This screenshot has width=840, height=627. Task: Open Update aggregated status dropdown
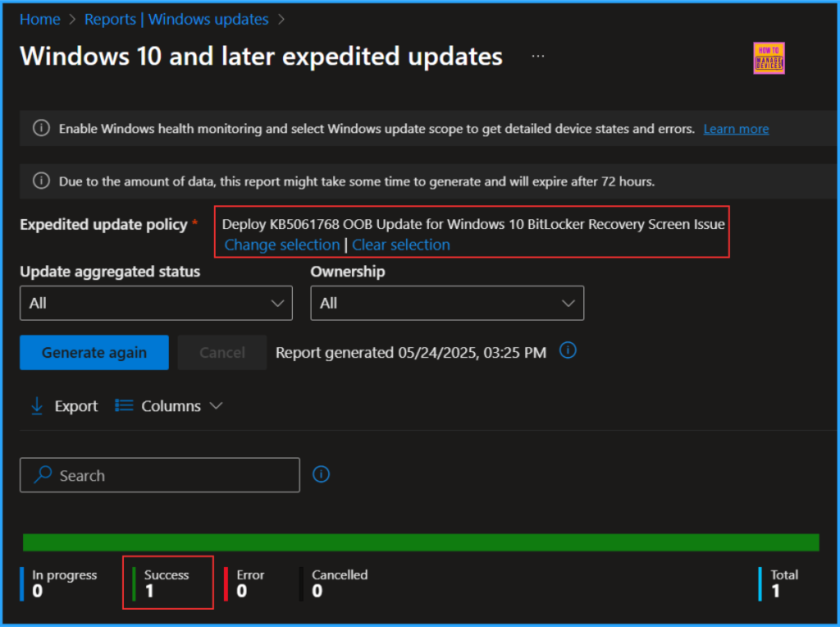coord(156,303)
